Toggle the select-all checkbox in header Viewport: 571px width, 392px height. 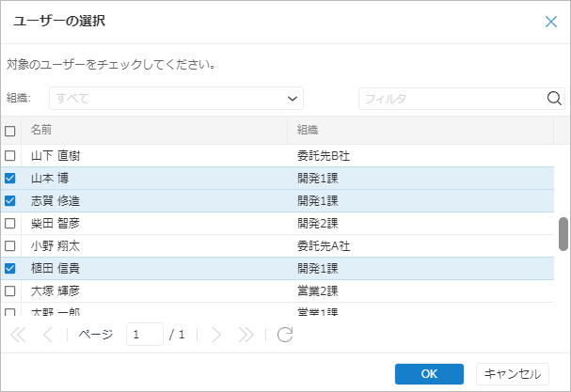pyautogui.click(x=10, y=131)
